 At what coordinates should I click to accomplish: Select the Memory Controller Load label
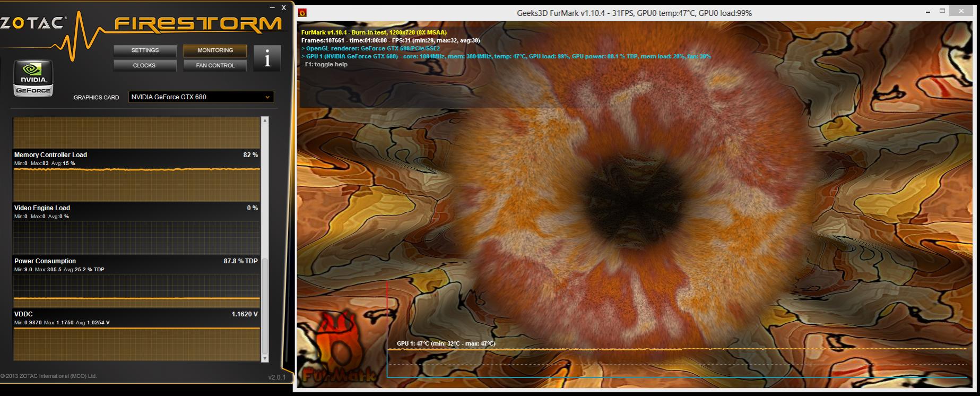tap(50, 155)
